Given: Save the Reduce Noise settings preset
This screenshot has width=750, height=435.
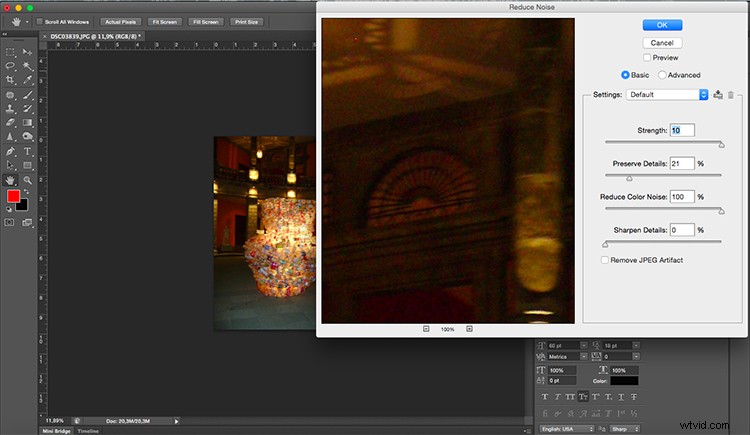Looking at the screenshot, I should click(718, 95).
